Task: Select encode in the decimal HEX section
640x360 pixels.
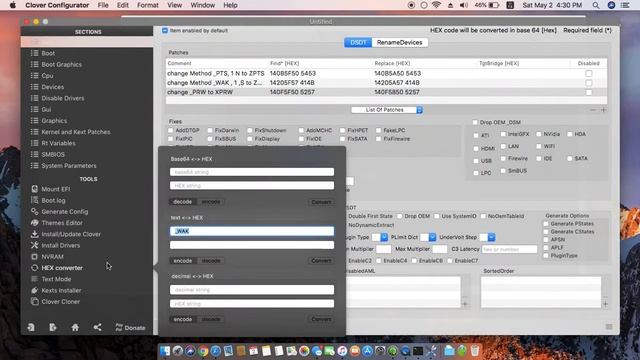Action: coord(182,319)
